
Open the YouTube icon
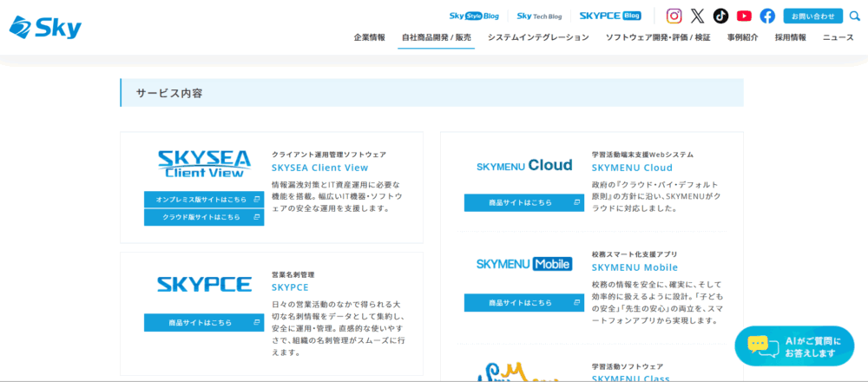coord(744,16)
